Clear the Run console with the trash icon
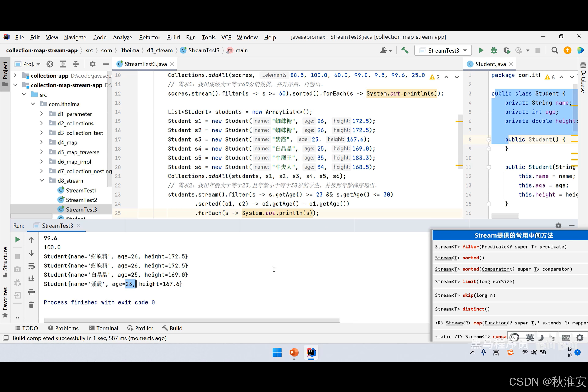Screen dimensions: 588x392 coord(31,305)
